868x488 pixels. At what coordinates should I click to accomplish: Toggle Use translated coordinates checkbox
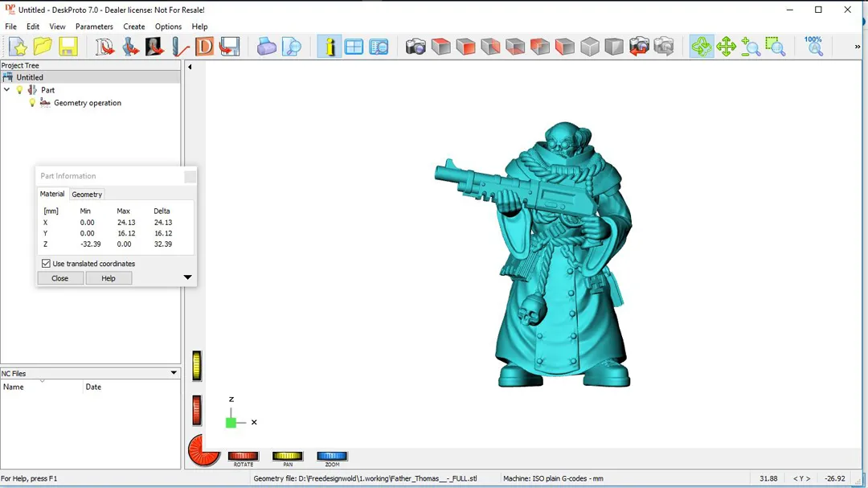click(46, 264)
